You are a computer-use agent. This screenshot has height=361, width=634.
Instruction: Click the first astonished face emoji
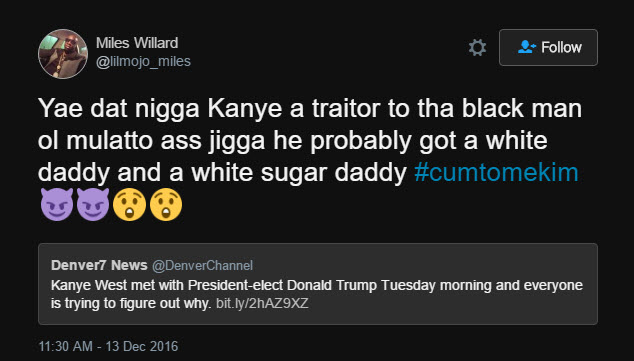pyautogui.click(x=129, y=204)
